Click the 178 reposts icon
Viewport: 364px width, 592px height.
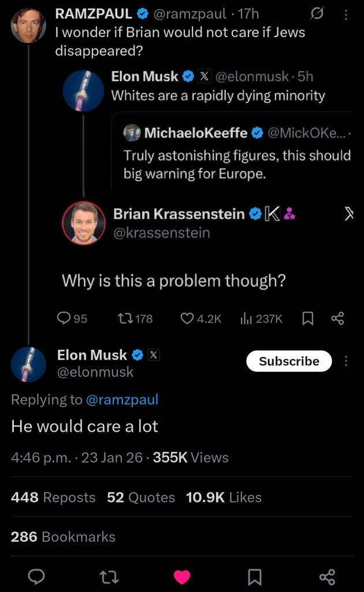tap(125, 318)
